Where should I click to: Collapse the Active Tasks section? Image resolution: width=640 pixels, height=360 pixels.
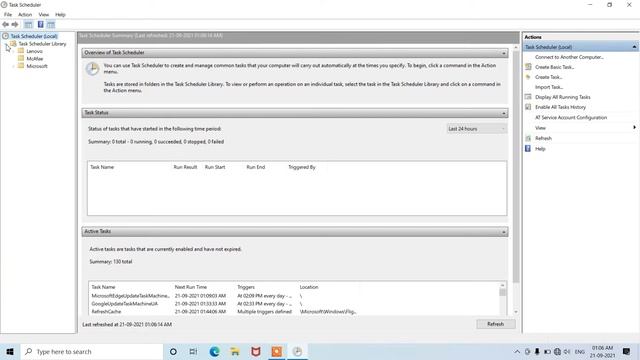point(504,232)
